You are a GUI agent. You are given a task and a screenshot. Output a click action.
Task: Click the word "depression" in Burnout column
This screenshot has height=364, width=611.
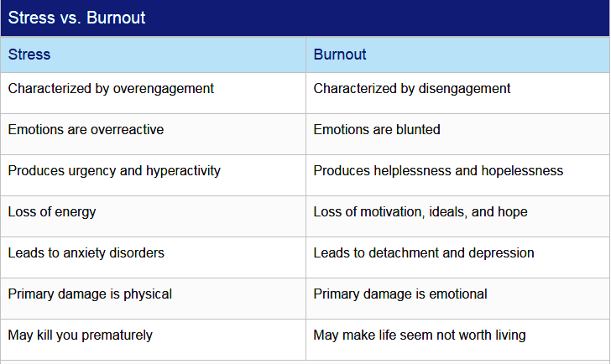[501, 253]
